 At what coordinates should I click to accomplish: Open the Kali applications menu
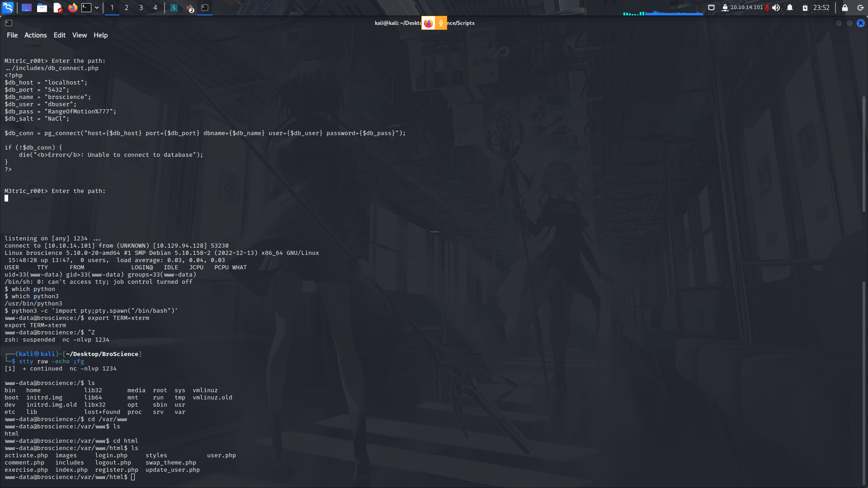coord(8,7)
